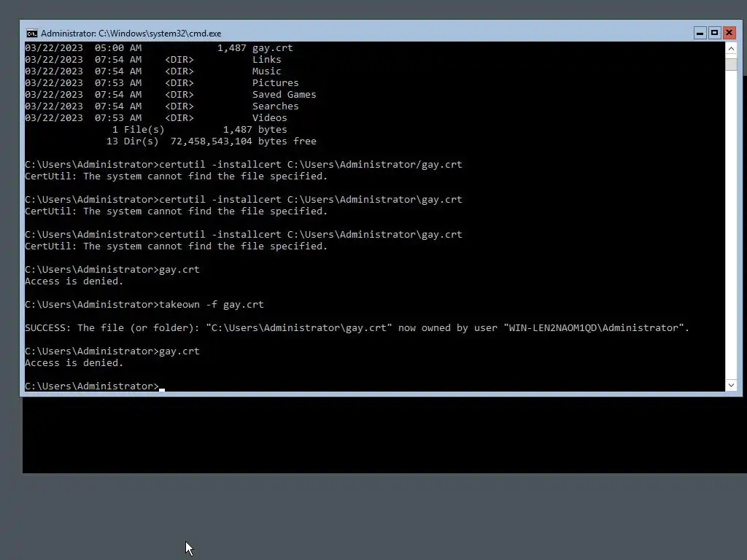
Task: Maximize the Administrator cmd.exe window
Action: click(x=714, y=33)
